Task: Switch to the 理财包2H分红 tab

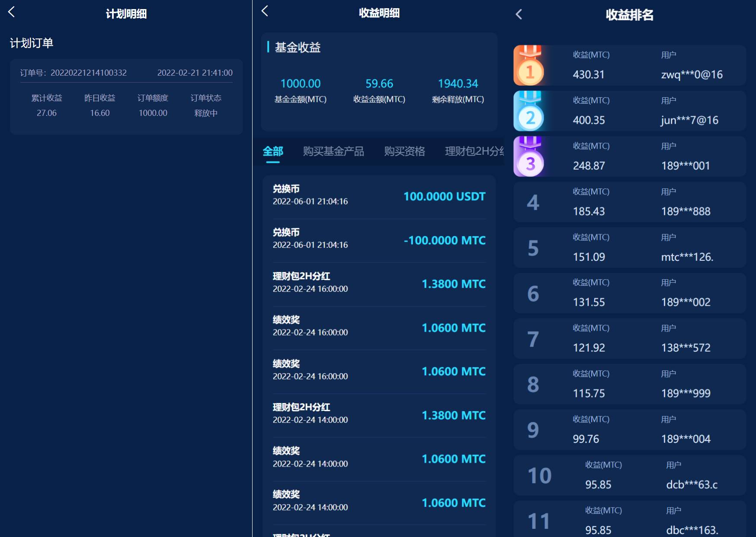Action: (474, 151)
